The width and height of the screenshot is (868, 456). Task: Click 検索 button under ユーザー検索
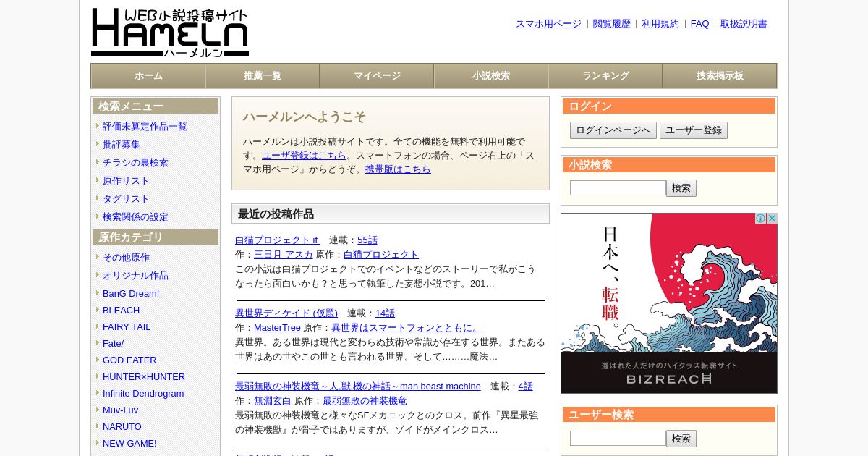pyautogui.click(x=681, y=439)
